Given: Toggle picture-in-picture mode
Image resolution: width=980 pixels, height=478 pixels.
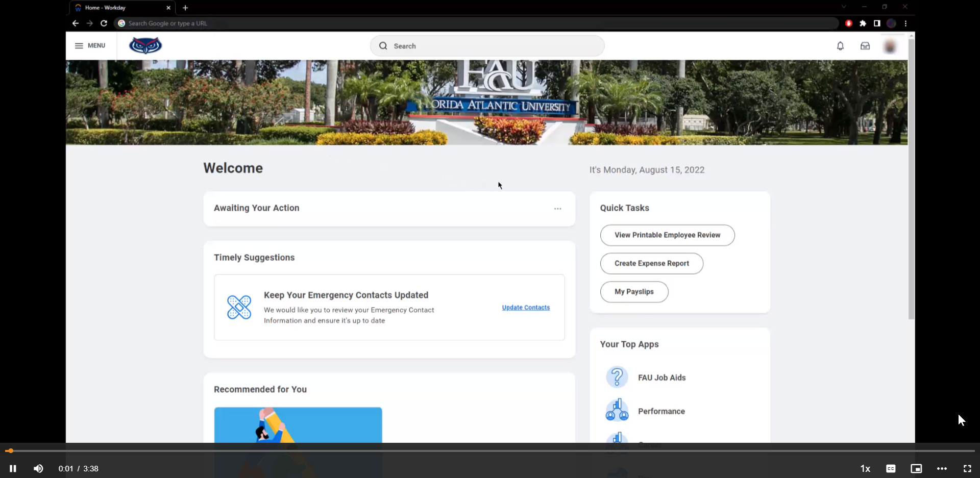Looking at the screenshot, I should tap(916, 468).
